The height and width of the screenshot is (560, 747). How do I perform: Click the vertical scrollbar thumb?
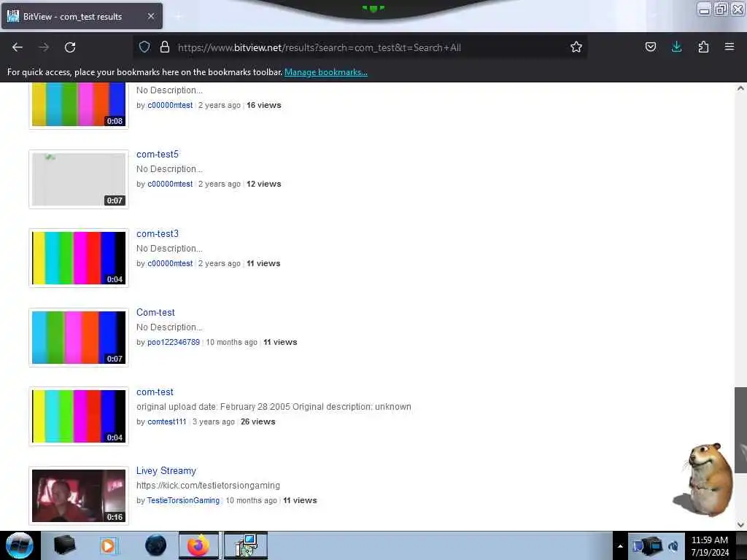(x=740, y=430)
